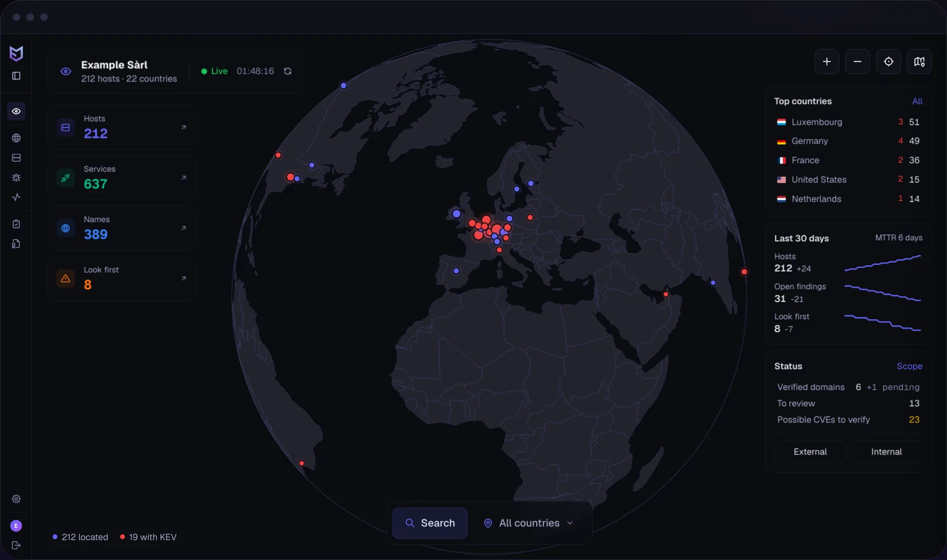Select Luxembourg in top countries
947x560 pixels.
(x=848, y=122)
